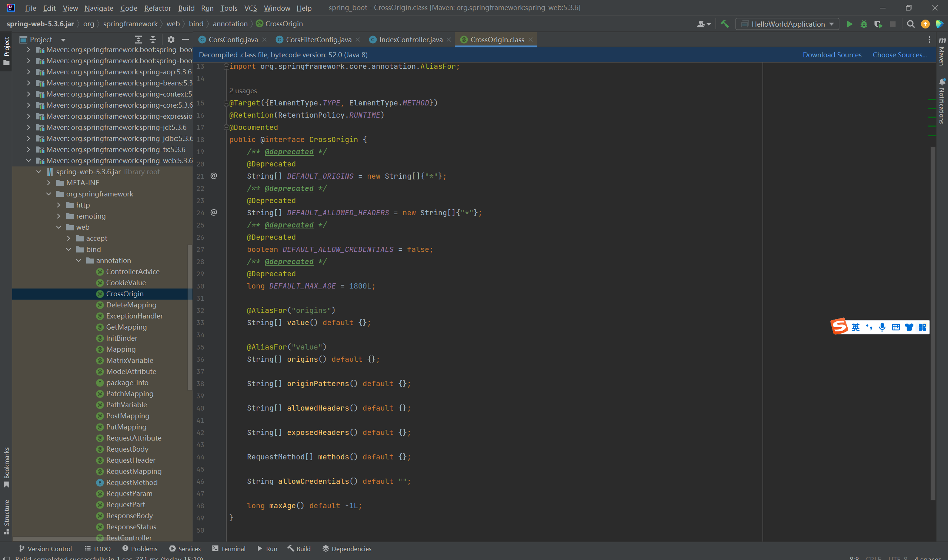
Task: Click gutter icon on DEFAULT_ORIGINS line
Action: (x=214, y=176)
